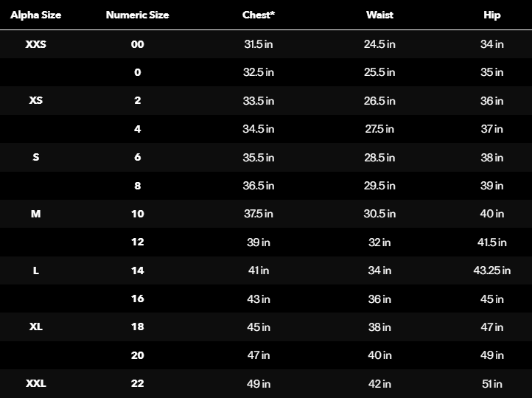Screen dimensions: 532x398
Task: Select the Chest* column header
Action: pos(259,15)
